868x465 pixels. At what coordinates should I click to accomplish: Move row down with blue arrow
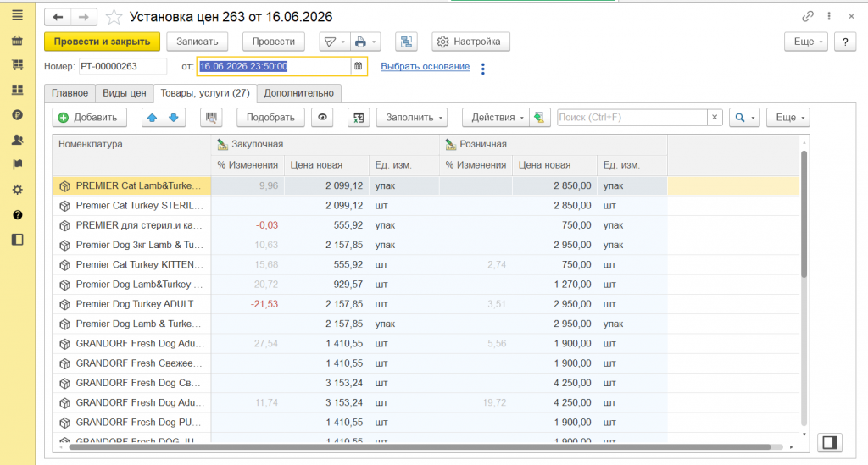tap(174, 117)
